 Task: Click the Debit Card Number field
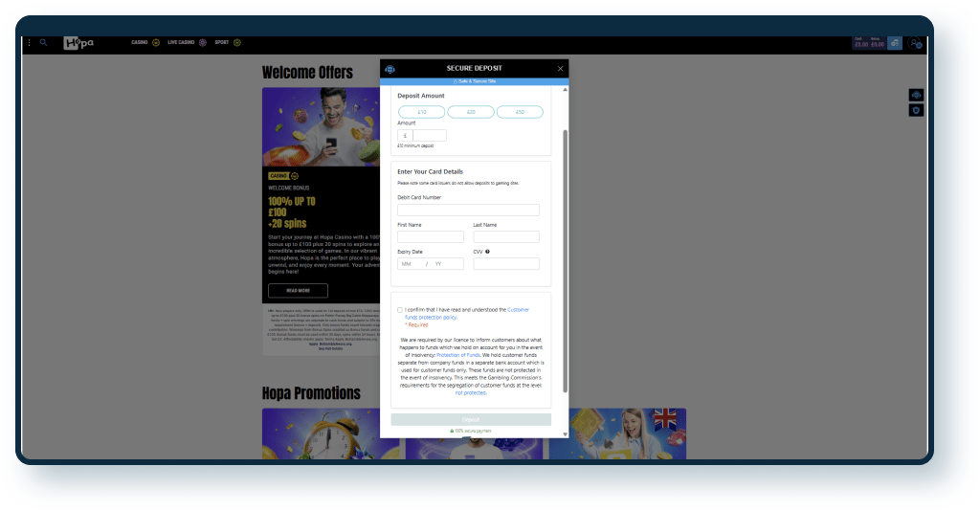(468, 210)
